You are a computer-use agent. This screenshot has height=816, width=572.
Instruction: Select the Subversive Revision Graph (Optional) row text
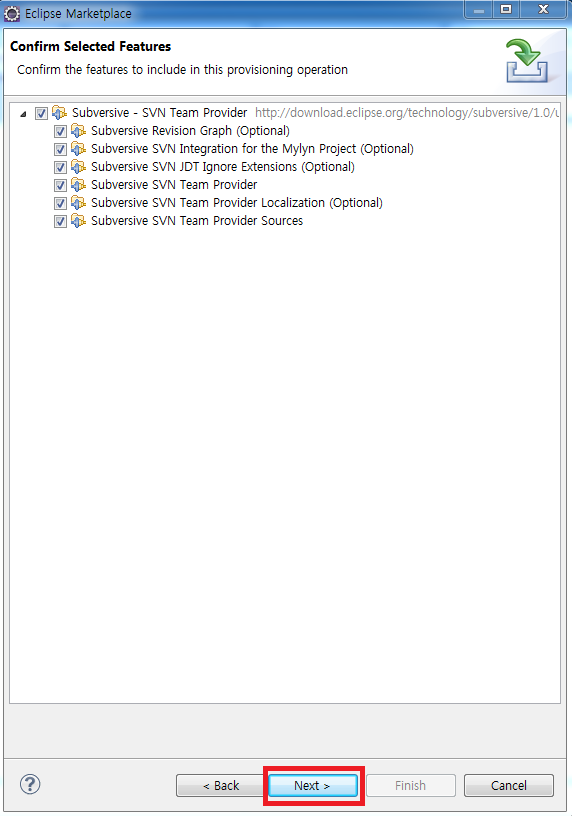[190, 131]
